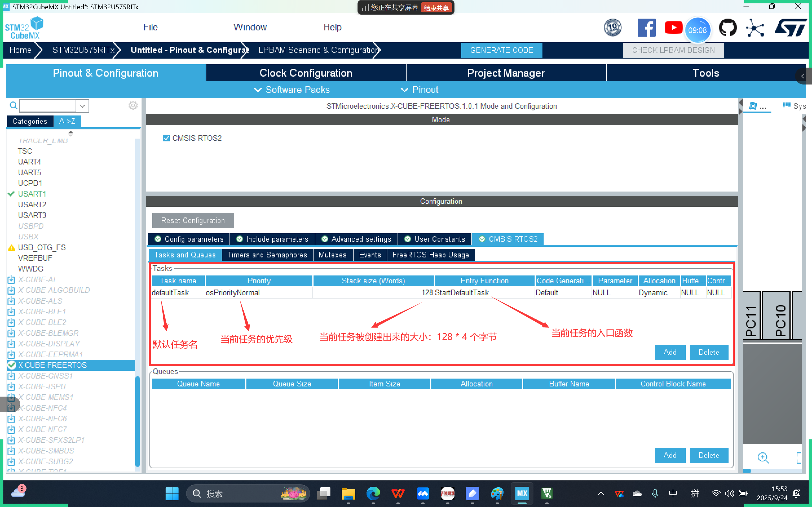The width and height of the screenshot is (812, 507).
Task: Open the GitHub icon in header
Action: (x=727, y=28)
